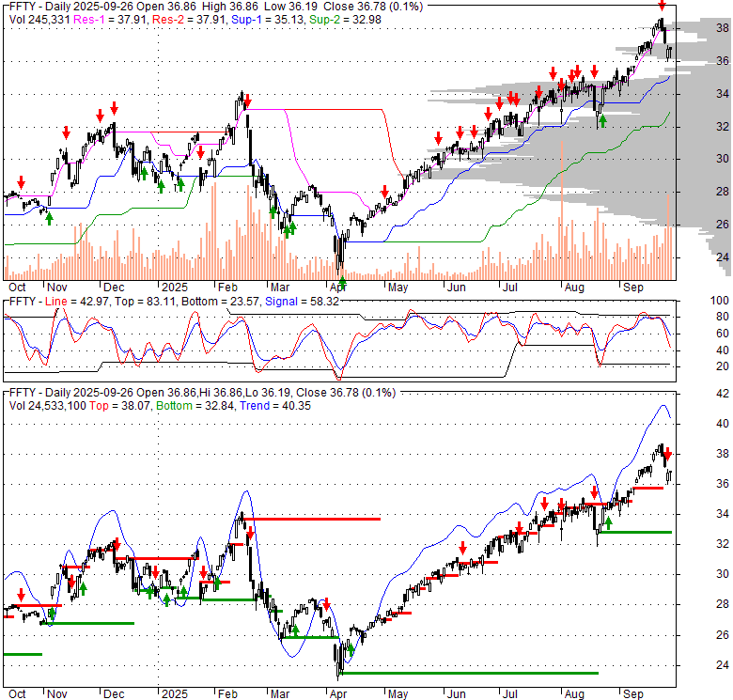Screen dimensions: 733x700
Task: Click the Bottom = 32.84 label in bottom panel
Action: 195,406
